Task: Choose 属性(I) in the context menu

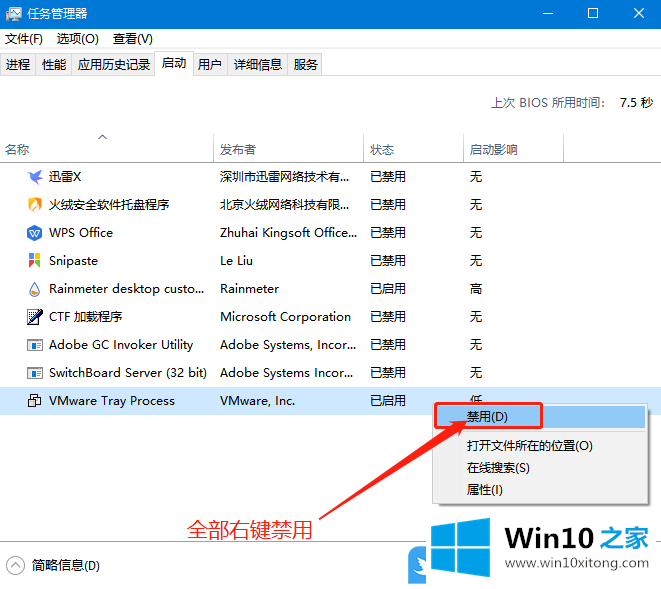Action: tap(540, 490)
